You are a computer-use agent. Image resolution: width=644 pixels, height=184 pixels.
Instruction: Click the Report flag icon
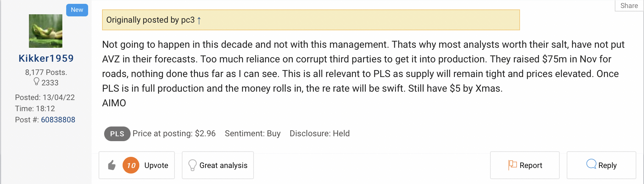click(x=512, y=165)
